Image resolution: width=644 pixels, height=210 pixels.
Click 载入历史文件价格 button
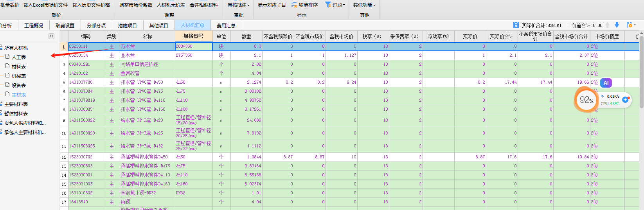(x=91, y=5)
